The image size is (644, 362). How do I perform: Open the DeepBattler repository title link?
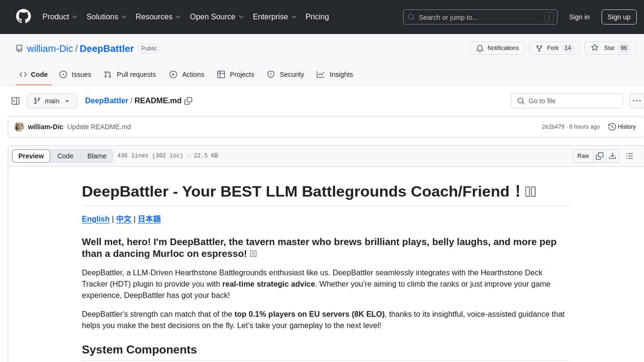(107, 48)
